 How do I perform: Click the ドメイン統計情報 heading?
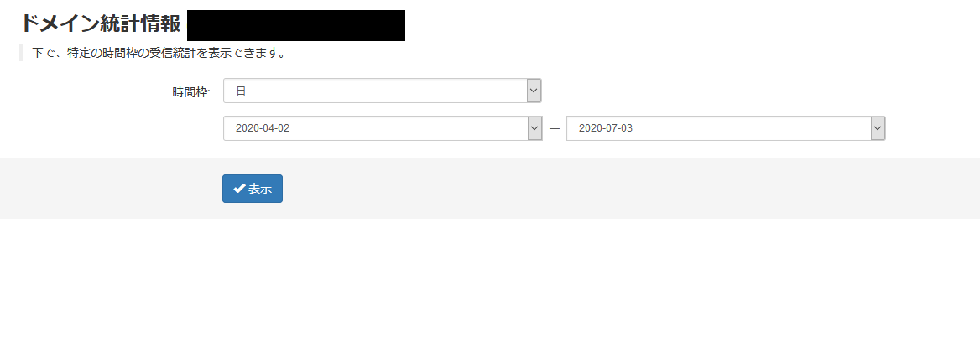(101, 23)
